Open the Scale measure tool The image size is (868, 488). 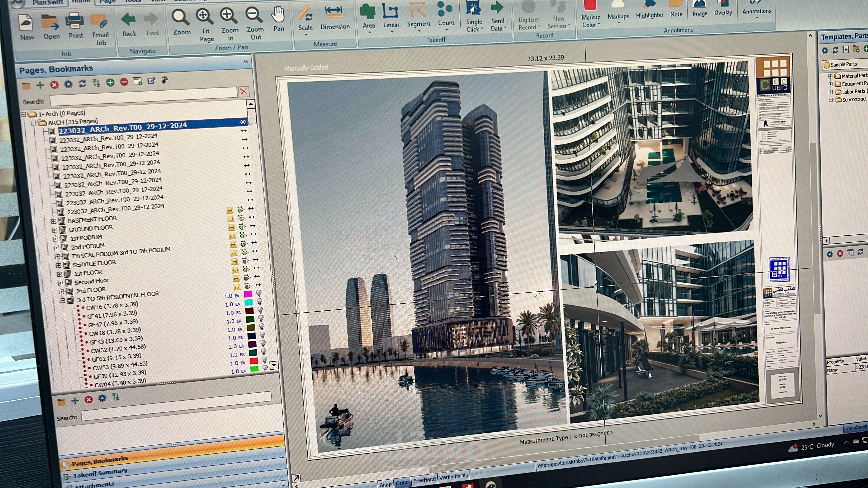pos(305,20)
